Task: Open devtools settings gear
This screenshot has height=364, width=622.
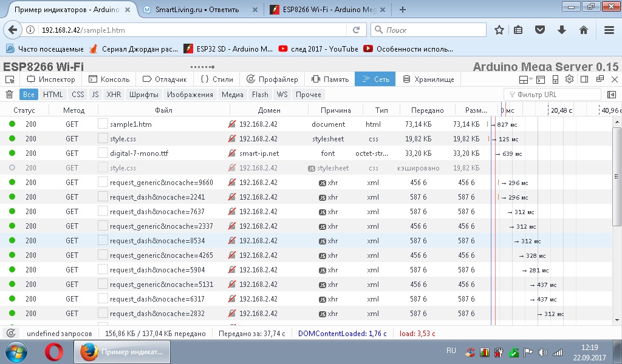Action: click(569, 79)
